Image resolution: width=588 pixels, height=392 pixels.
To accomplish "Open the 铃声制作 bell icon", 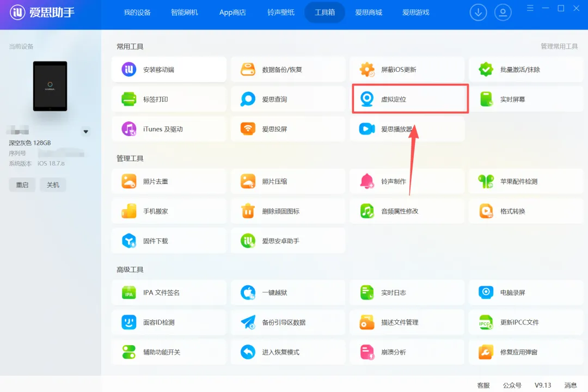I will 367,181.
